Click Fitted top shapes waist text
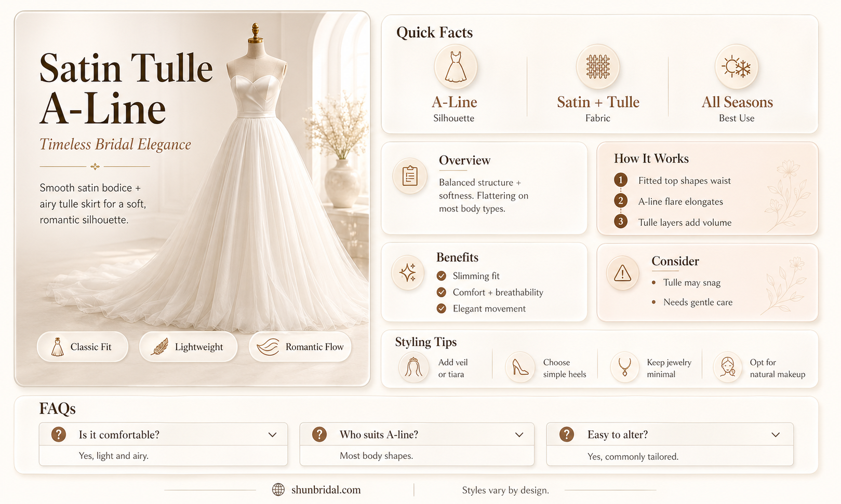The height and width of the screenshot is (504, 841). pos(684,181)
